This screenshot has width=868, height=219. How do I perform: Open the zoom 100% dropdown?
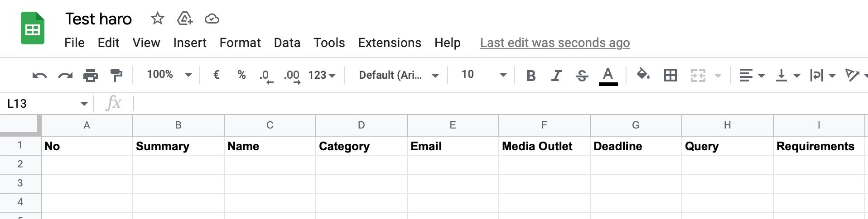point(169,75)
